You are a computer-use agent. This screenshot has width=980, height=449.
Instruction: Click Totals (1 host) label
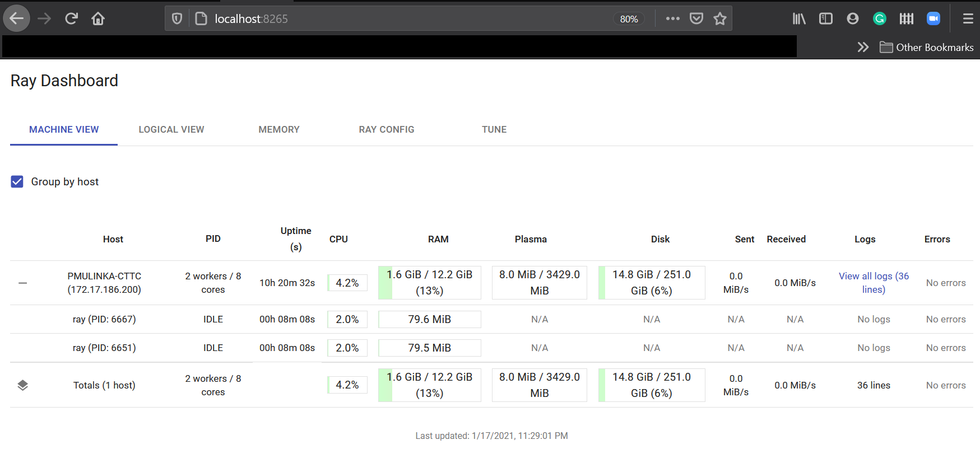coord(104,385)
